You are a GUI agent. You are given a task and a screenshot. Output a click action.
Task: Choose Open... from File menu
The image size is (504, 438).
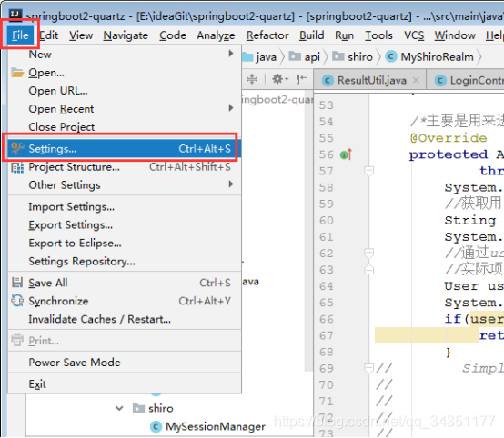tap(125, 73)
